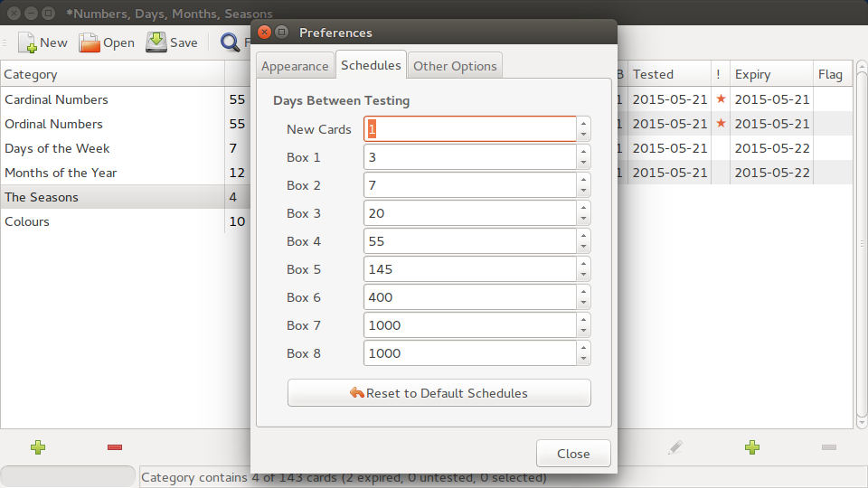Click into the Box 3 days field
This screenshot has width=868, height=488.
[x=470, y=213]
